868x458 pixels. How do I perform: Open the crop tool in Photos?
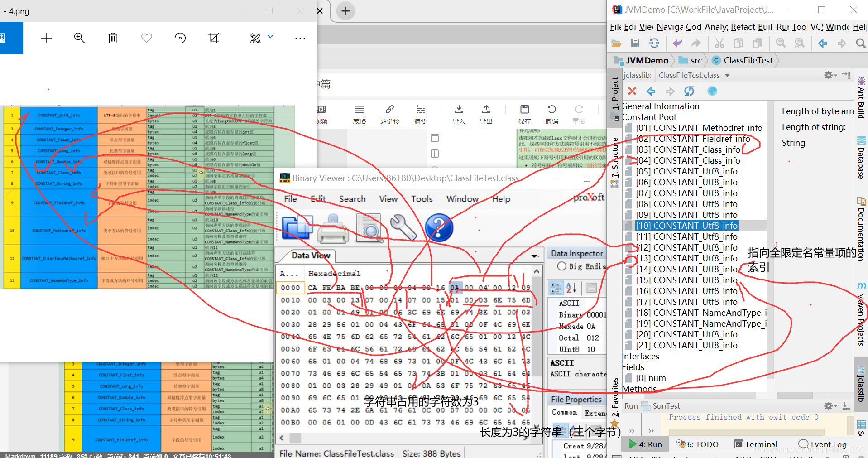pyautogui.click(x=214, y=38)
